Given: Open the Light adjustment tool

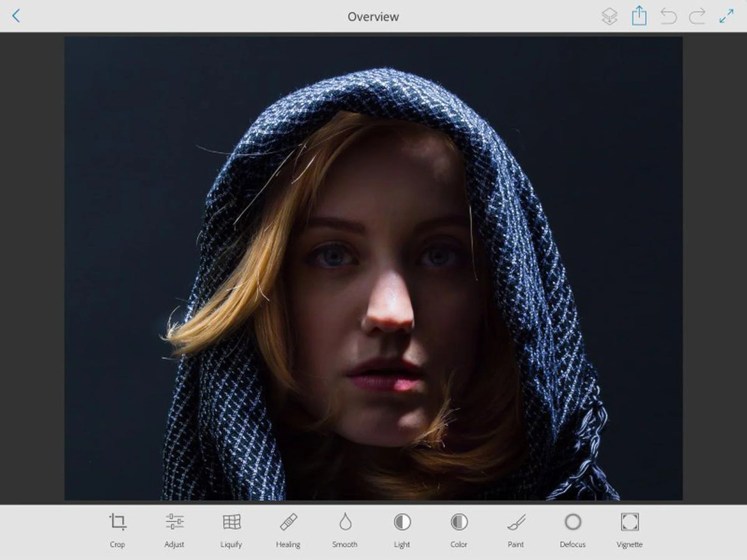Looking at the screenshot, I should tap(402, 522).
